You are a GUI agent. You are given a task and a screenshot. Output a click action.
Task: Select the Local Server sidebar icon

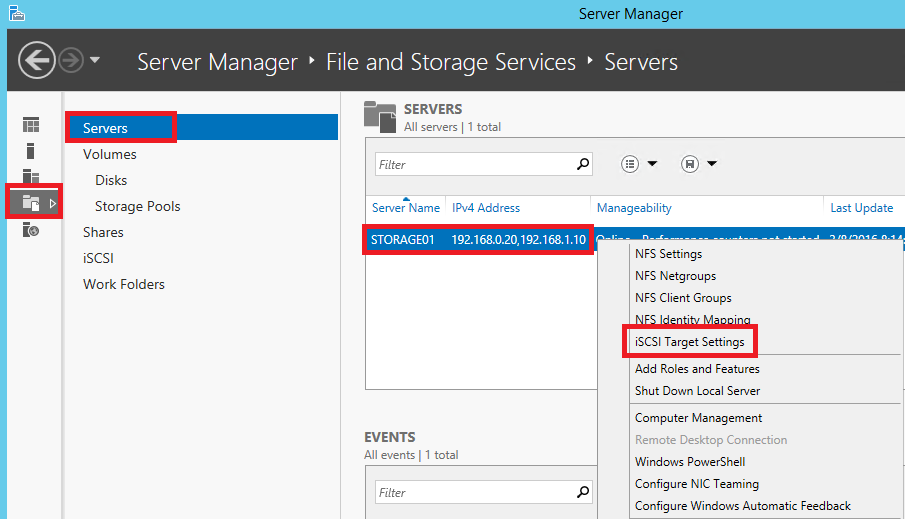pyautogui.click(x=31, y=151)
